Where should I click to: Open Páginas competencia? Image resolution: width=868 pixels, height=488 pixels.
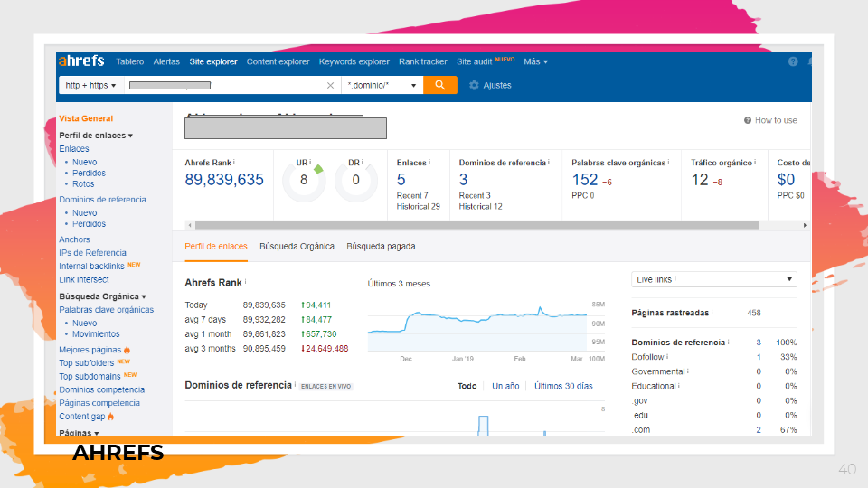99,403
